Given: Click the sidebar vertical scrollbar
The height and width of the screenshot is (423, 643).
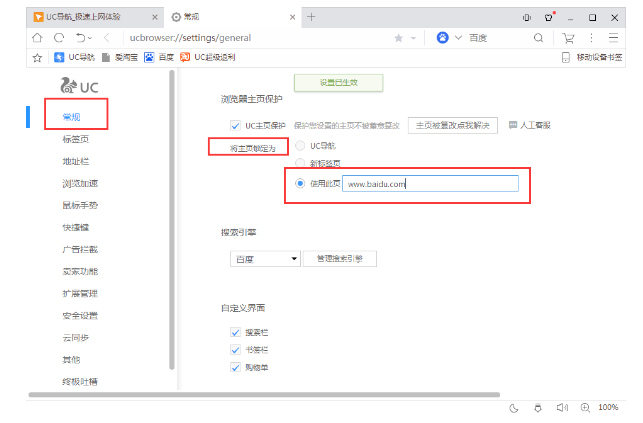Looking at the screenshot, I should (172, 220).
